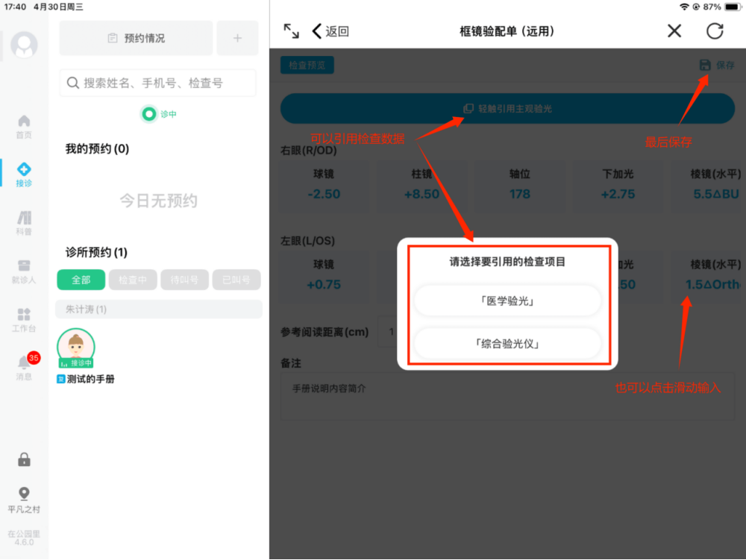Select the 全部 filter tab
Screen dimensions: 746x560
pos(81,280)
